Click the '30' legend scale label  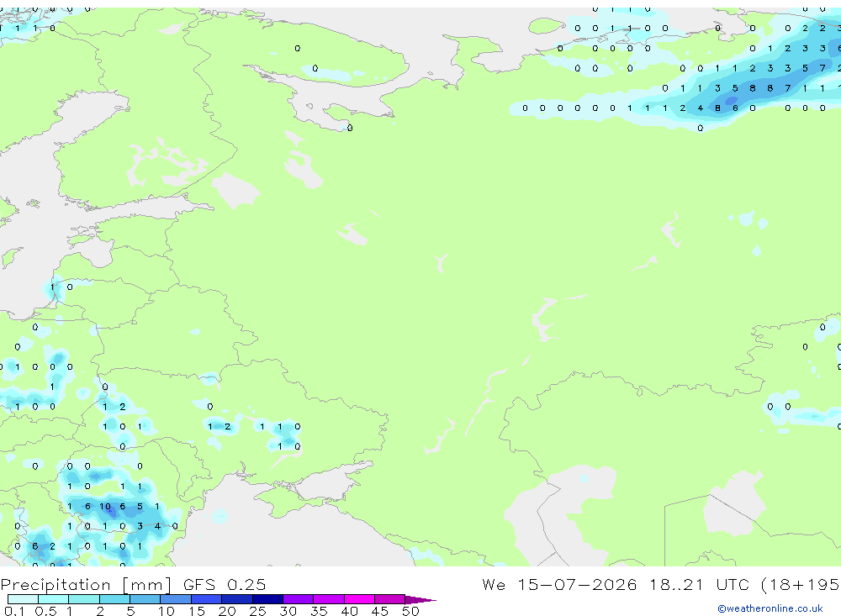click(288, 611)
